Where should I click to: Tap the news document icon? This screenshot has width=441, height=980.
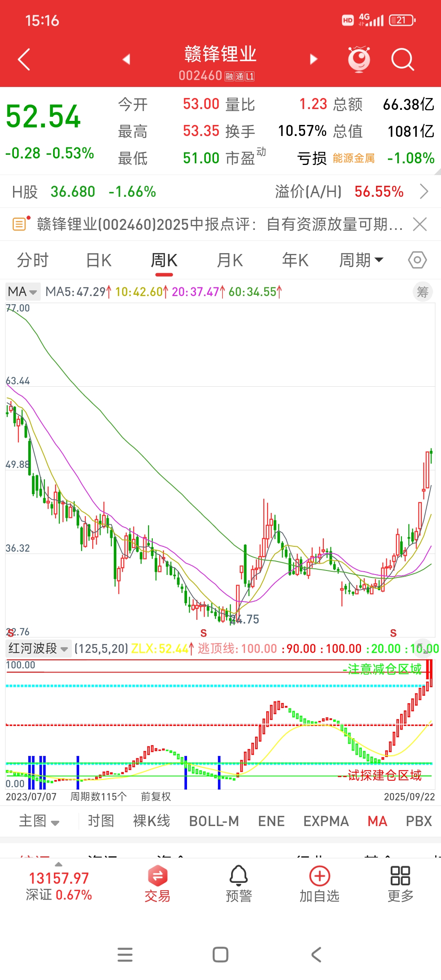[x=20, y=224]
